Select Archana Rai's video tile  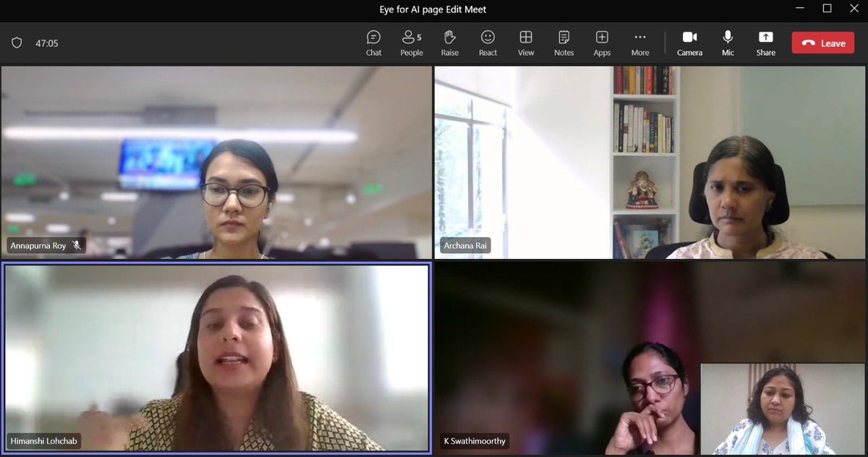[650, 163]
